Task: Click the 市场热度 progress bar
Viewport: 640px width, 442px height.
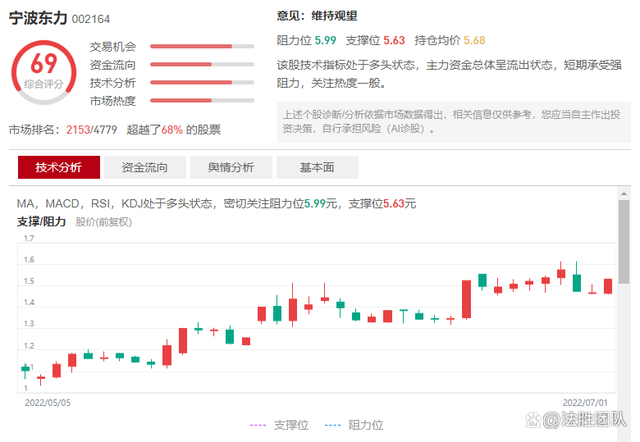Action: click(x=202, y=100)
